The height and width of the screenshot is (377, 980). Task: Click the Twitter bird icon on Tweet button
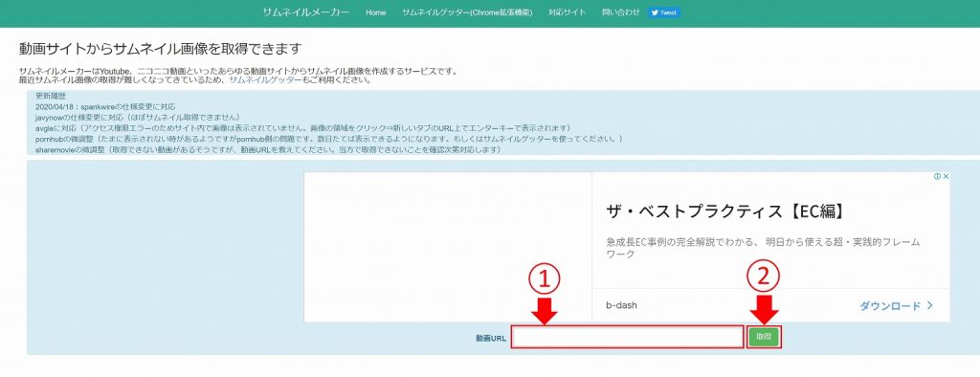(x=655, y=12)
